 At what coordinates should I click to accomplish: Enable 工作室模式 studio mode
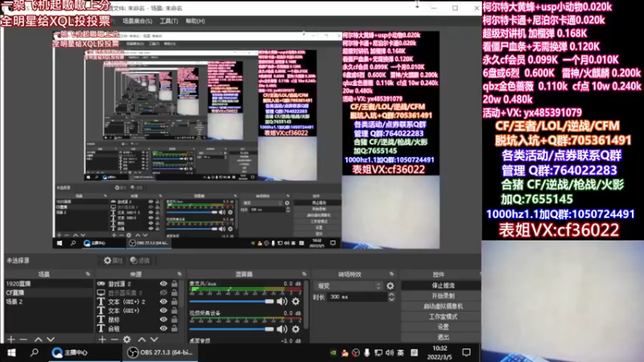(443, 316)
